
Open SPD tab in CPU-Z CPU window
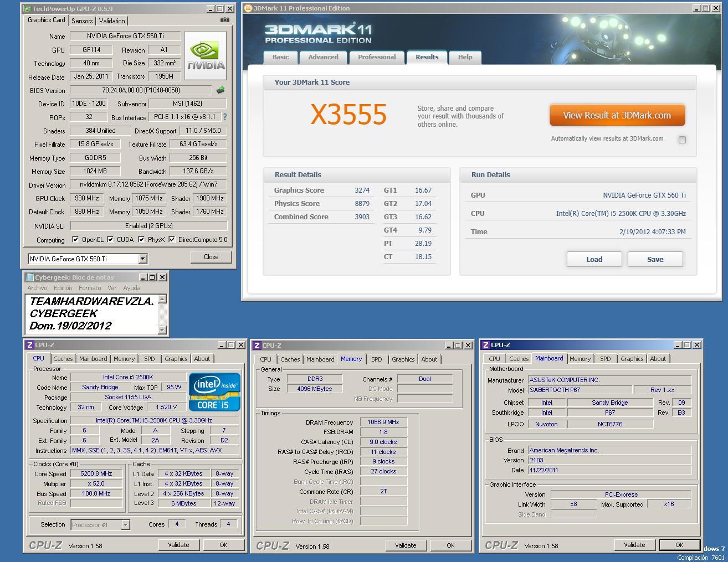click(150, 359)
